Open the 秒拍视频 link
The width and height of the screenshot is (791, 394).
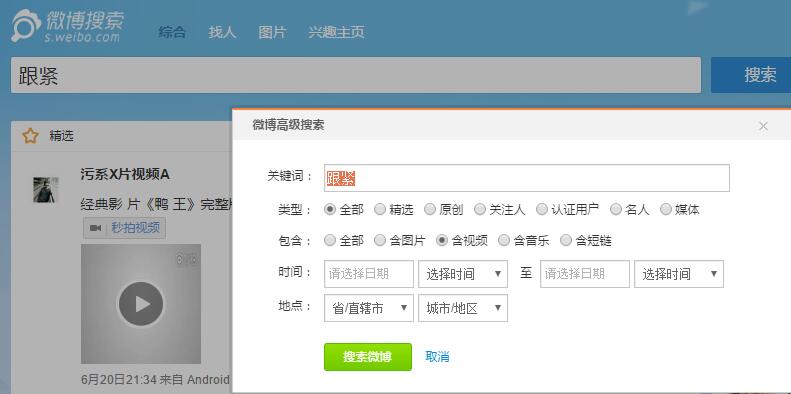(x=136, y=228)
